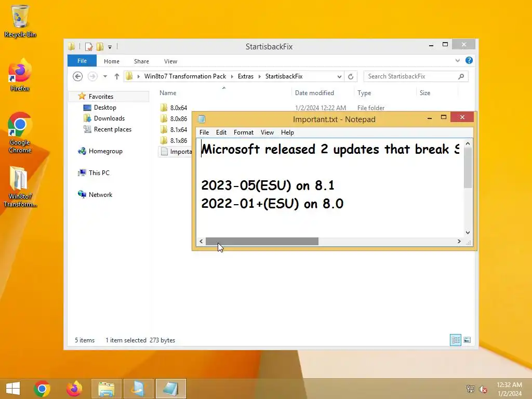
Task: Launch Firefox from the desktop shortcut
Action: [x=20, y=75]
